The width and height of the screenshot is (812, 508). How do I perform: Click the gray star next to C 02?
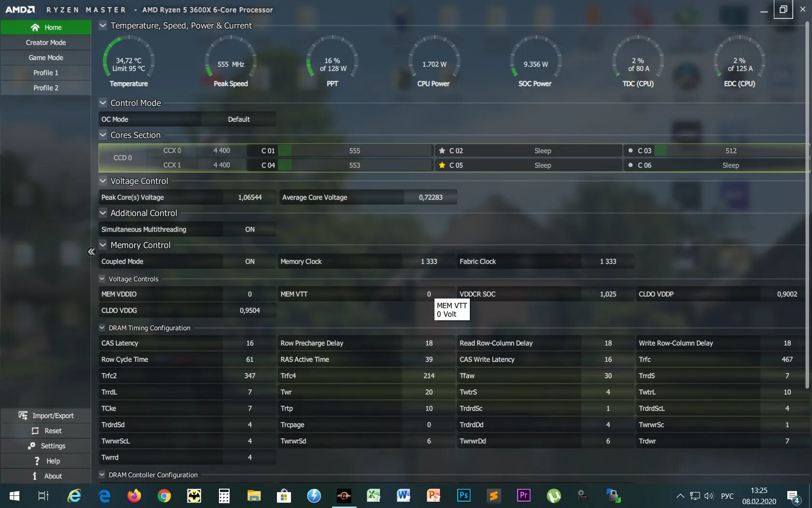coord(442,150)
